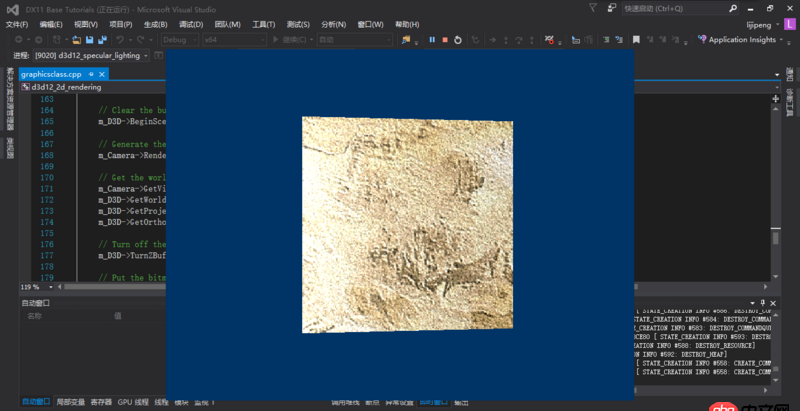Toggle the bookmark icon in toolbar
This screenshot has width=800, height=411.
click(x=636, y=40)
